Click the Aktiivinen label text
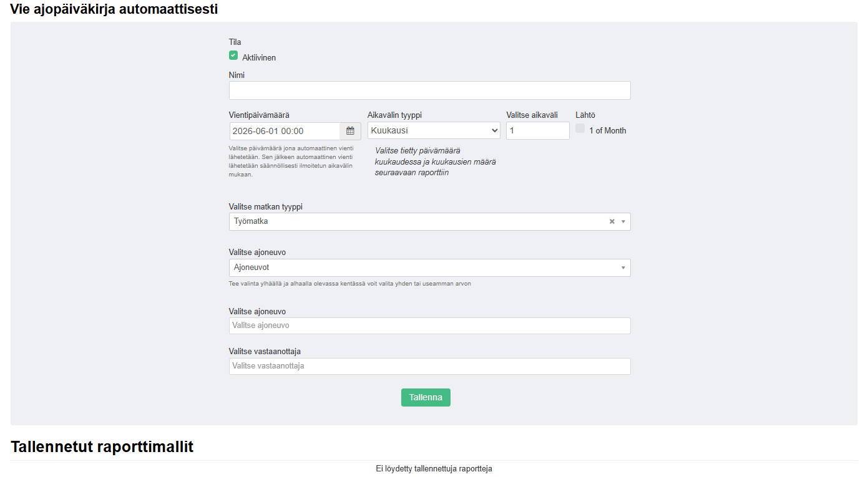Viewport: 868px width, 477px height. click(x=259, y=57)
